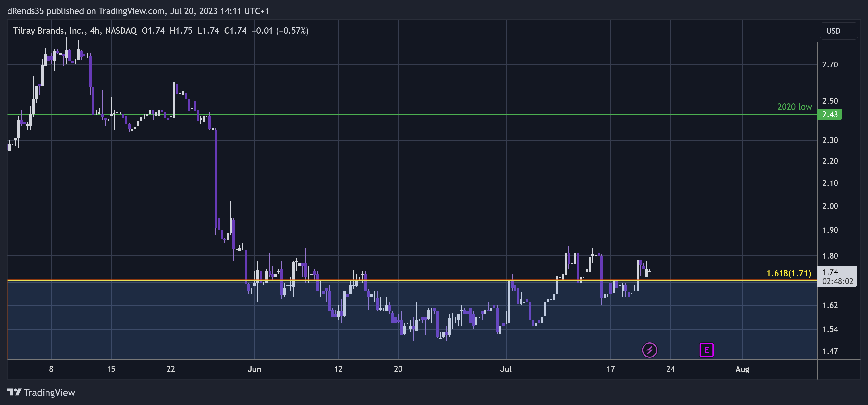This screenshot has height=405, width=868.
Task: Click the 15 date label on time axis
Action: [x=111, y=369]
